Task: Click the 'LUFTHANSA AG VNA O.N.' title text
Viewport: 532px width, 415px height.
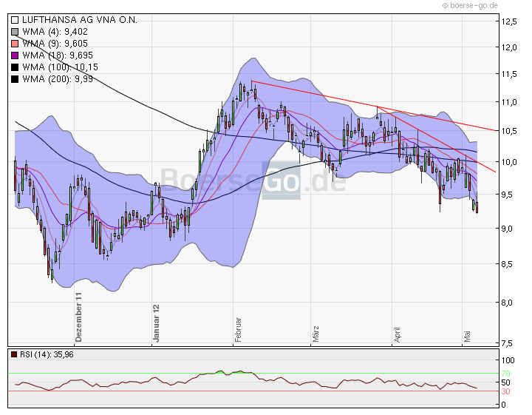Action: pyautogui.click(x=80, y=20)
